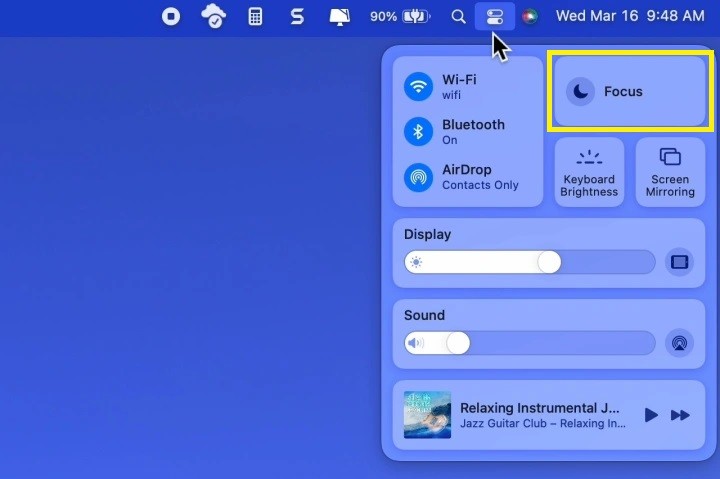720x479 pixels.
Task: Launch Siri from the menu bar
Action: 529,17
